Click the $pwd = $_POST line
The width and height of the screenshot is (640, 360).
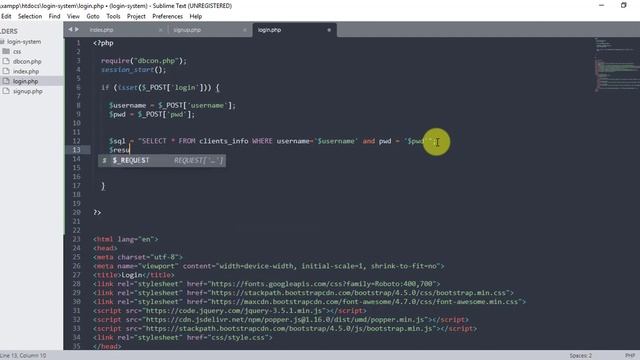[x=152, y=114]
